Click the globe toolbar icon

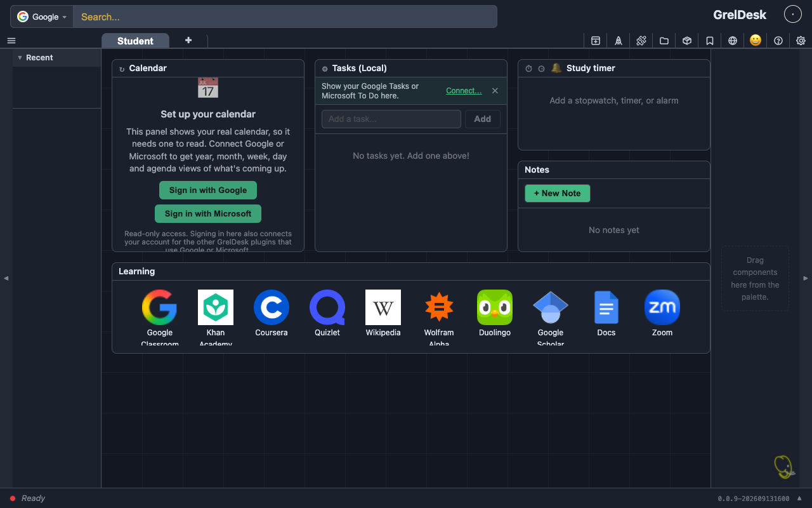tap(733, 41)
